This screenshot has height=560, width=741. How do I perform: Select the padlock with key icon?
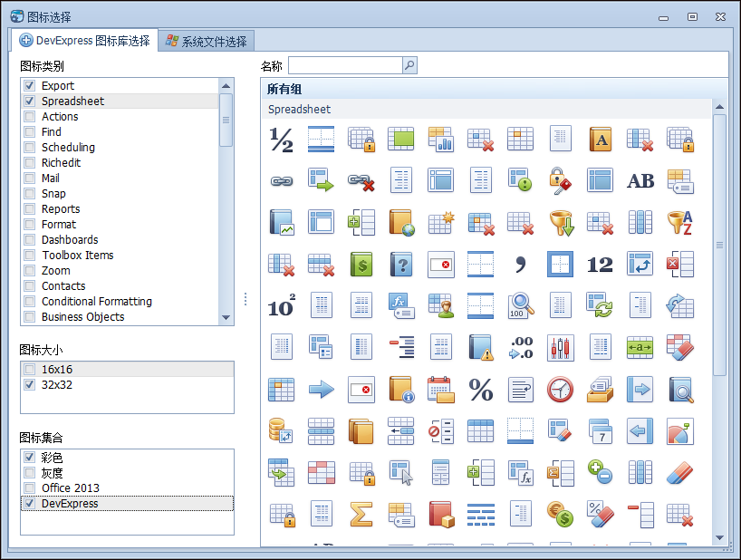[560, 181]
